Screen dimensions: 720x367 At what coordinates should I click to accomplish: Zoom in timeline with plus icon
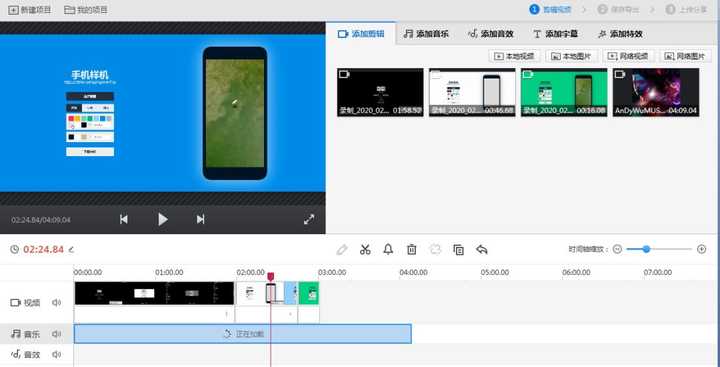pyautogui.click(x=701, y=249)
